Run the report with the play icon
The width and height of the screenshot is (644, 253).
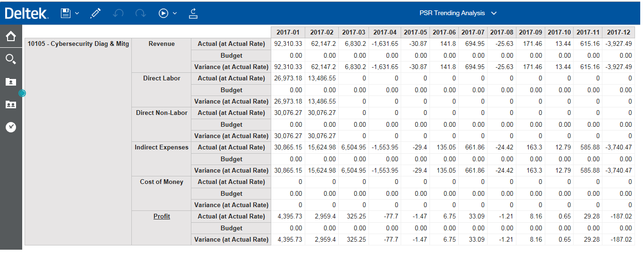tap(163, 13)
